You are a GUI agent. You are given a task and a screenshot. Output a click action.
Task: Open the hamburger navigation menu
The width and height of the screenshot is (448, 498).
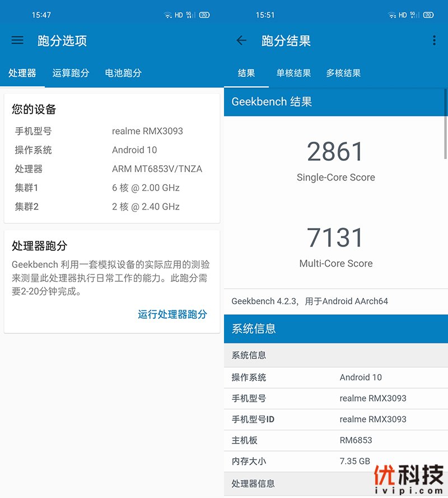17,40
